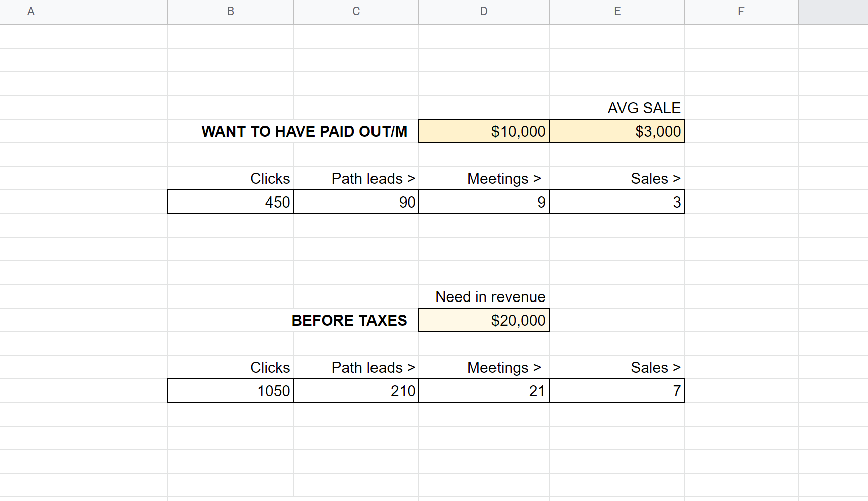Select the Sales cell showing 7

pos(617,391)
